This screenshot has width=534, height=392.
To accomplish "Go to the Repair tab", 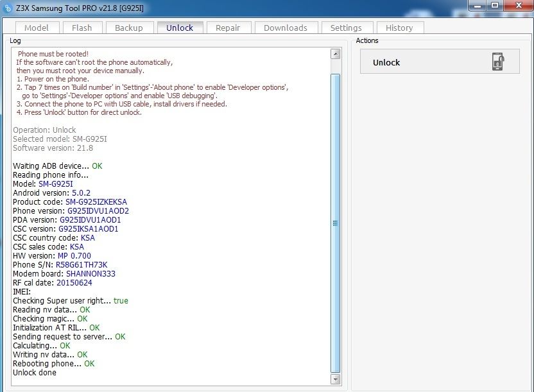I will tap(228, 28).
